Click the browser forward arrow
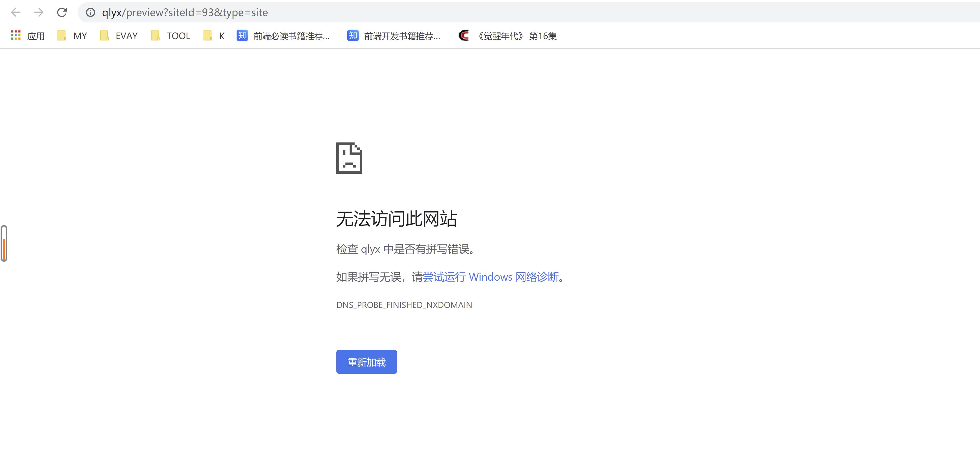Screen dimensions: 980x469 tap(39, 13)
